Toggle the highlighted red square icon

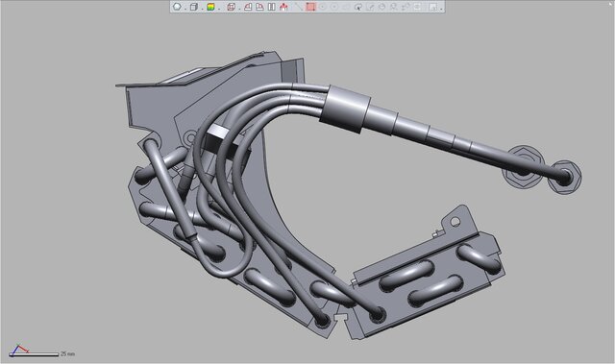pos(310,7)
